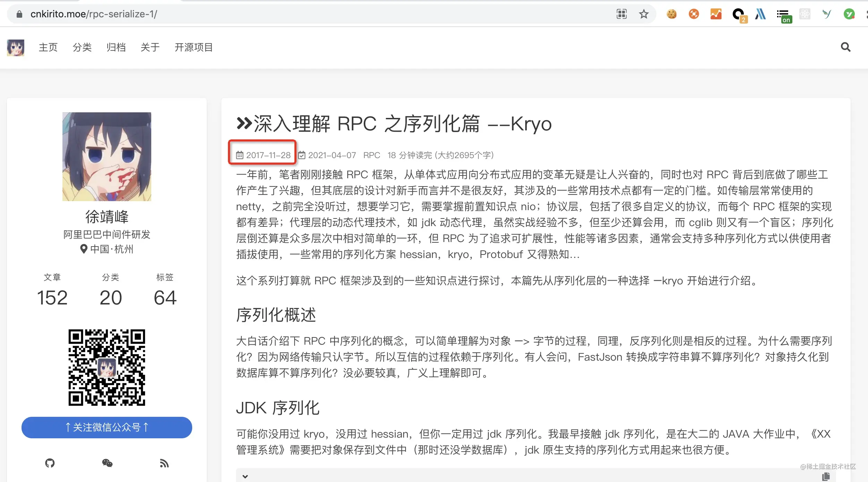Click the 阿里巴巴中间件研发 text
This screenshot has height=482, width=868.
107,235
